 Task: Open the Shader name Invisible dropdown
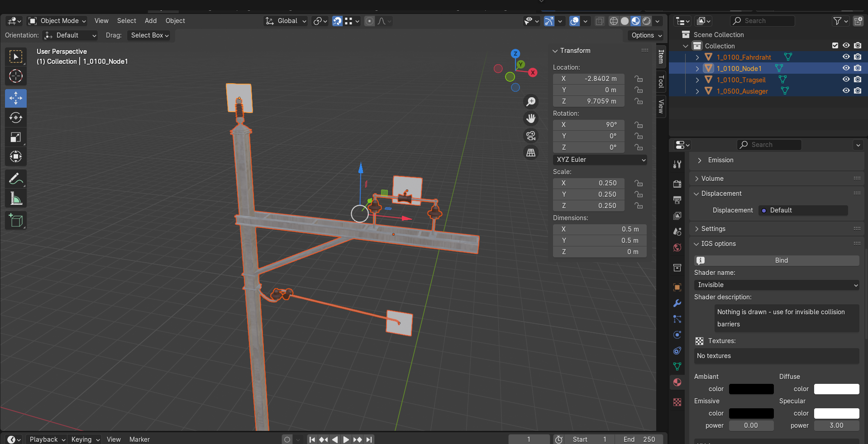coord(777,285)
